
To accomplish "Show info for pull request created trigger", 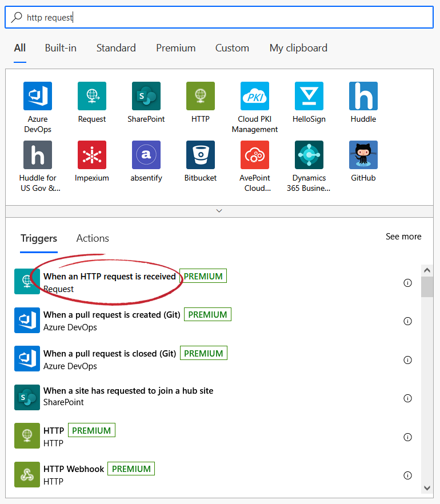I will (407, 321).
